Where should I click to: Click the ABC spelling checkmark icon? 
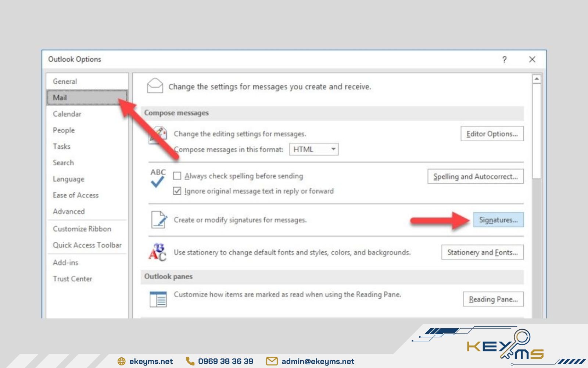(158, 178)
